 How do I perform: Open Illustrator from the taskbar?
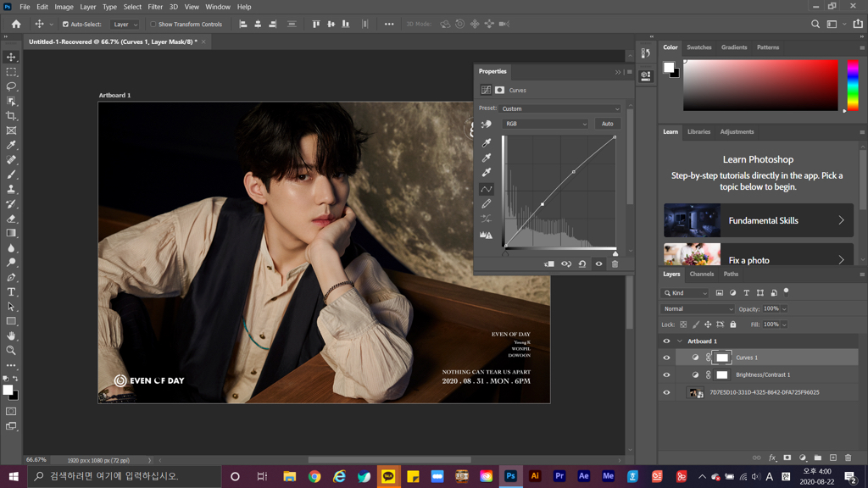pyautogui.click(x=535, y=476)
